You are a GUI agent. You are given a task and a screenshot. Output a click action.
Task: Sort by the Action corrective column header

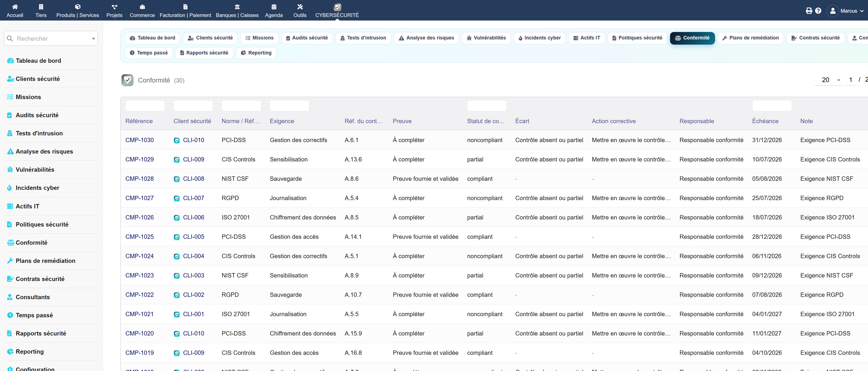614,121
